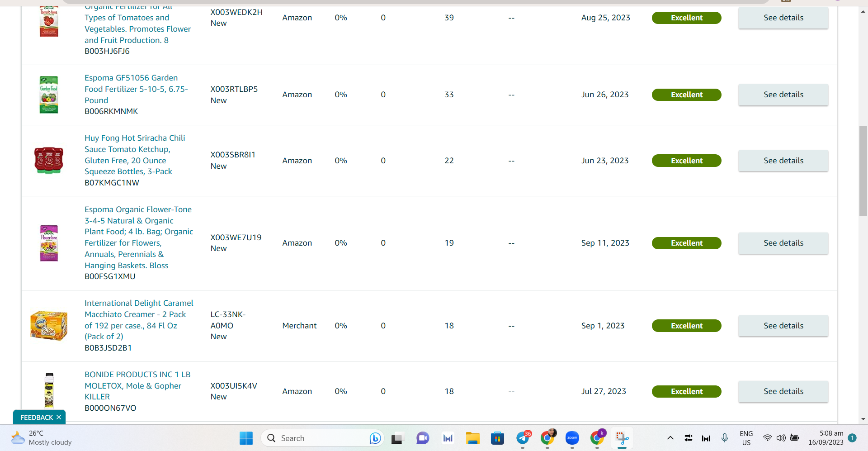The width and height of the screenshot is (868, 451).
Task: Open the FEEDBACK panel
Action: (x=37, y=417)
